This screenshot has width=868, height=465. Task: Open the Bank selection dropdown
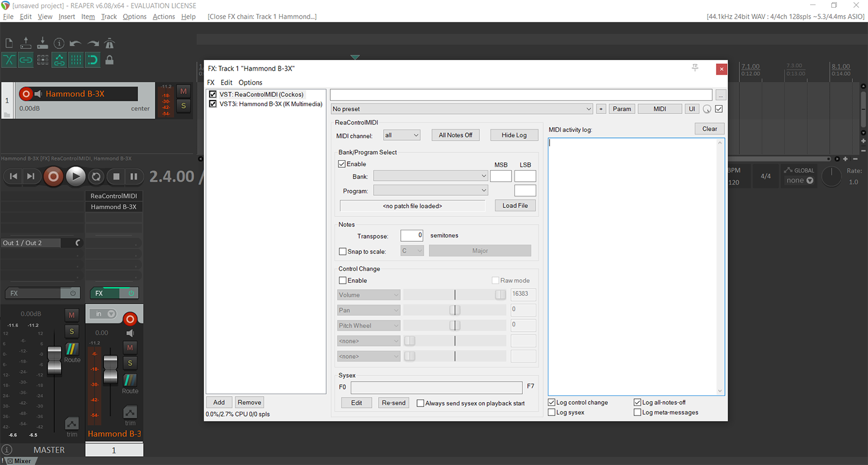pos(430,176)
